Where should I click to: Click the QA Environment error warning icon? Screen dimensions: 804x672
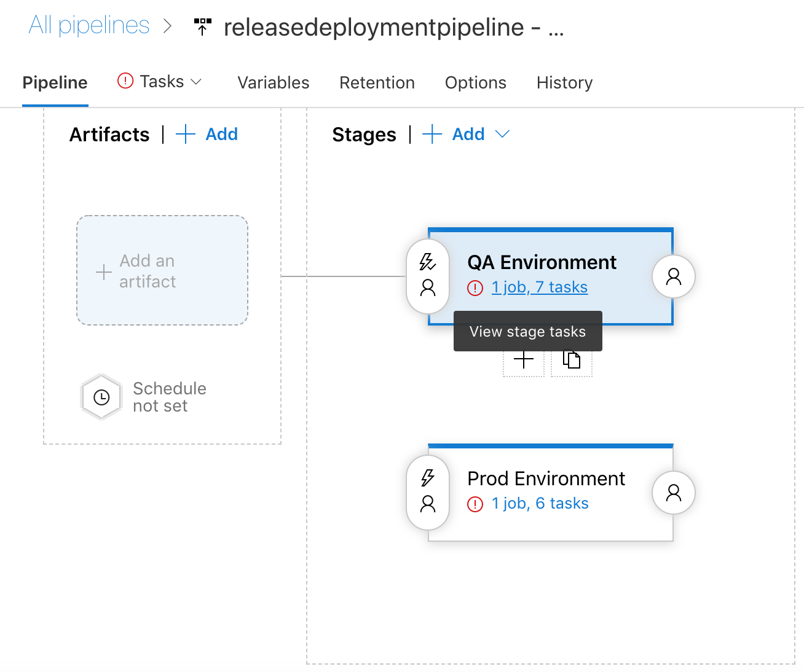click(x=475, y=287)
